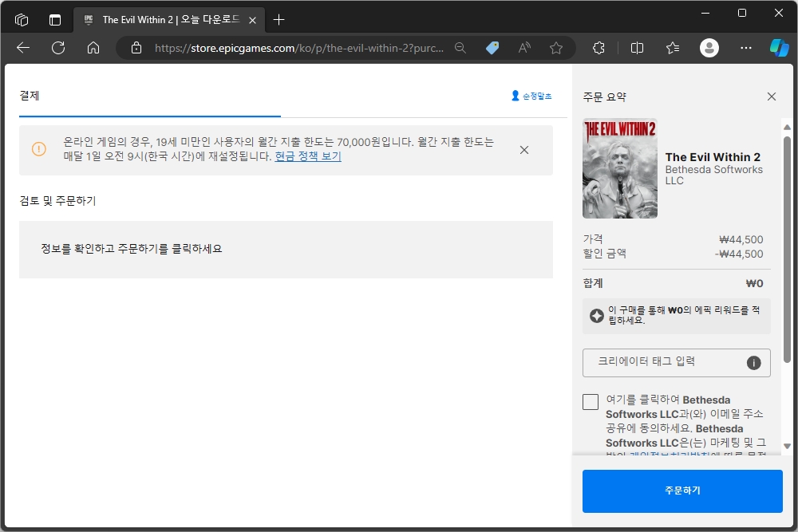The height and width of the screenshot is (532, 798).
Task: Open the shopping price tag icon
Action: tap(492, 49)
